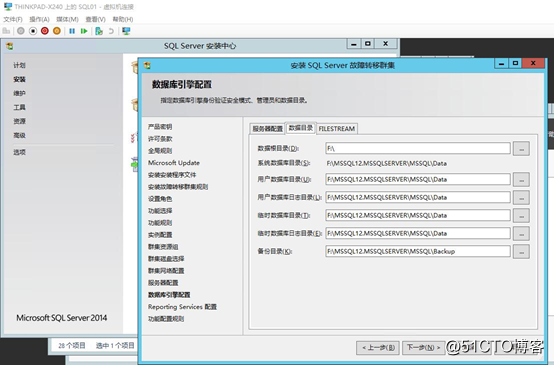Browse for the 用户数据库日志目录 with the ... button
This screenshot has height=365, width=554.
tap(521, 198)
